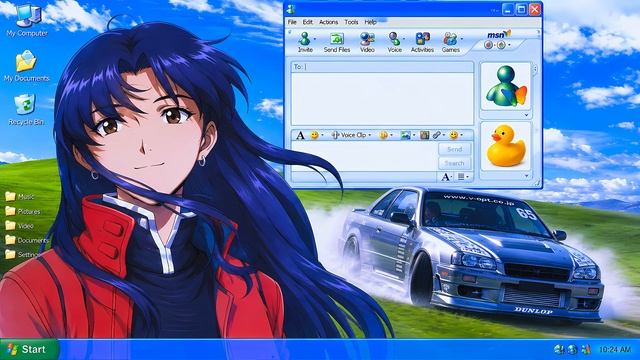Open the Start menu

tap(29, 349)
